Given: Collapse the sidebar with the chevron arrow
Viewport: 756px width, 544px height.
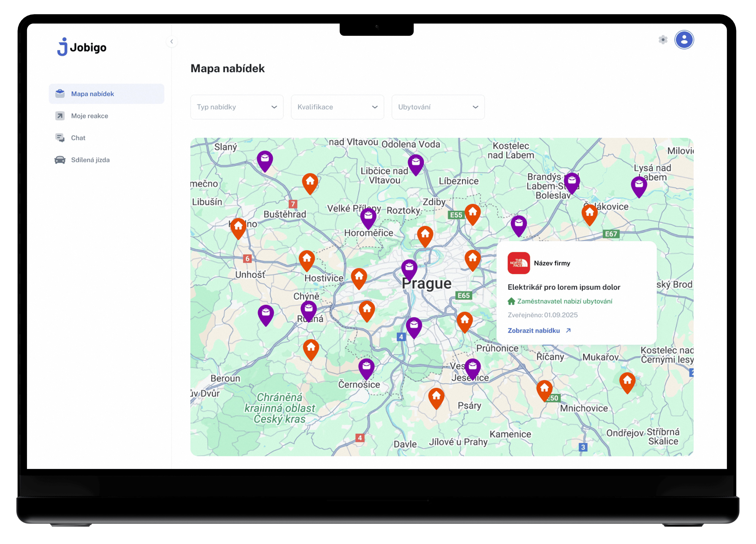Looking at the screenshot, I should (172, 41).
